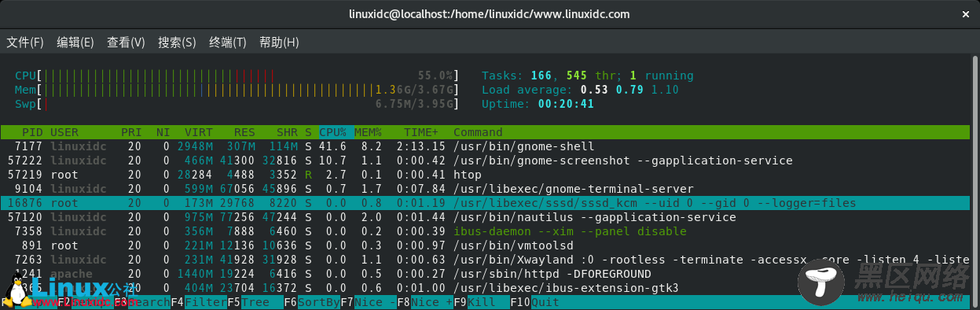Image resolution: width=980 pixels, height=310 pixels.
Task: Open the 帮助(H) menu
Action: click(279, 42)
